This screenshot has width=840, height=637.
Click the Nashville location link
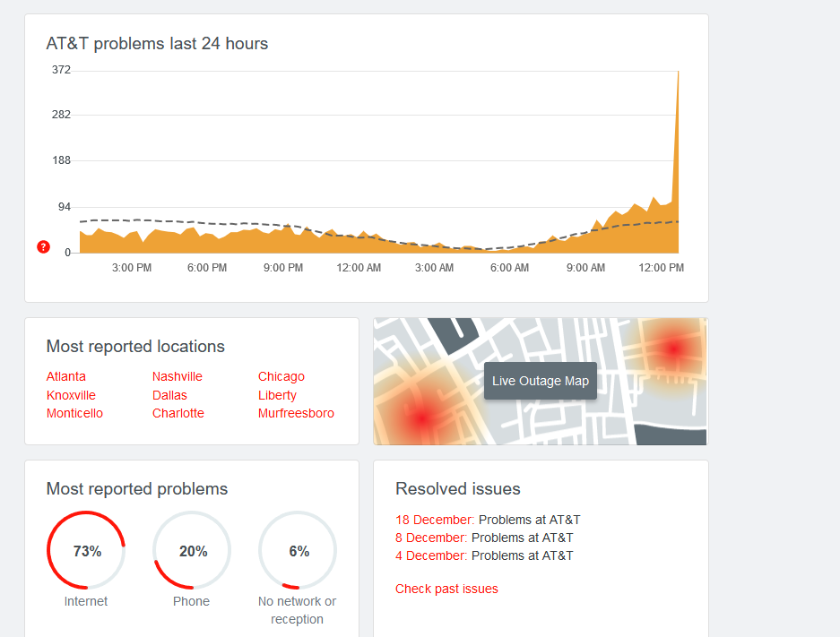(x=178, y=376)
